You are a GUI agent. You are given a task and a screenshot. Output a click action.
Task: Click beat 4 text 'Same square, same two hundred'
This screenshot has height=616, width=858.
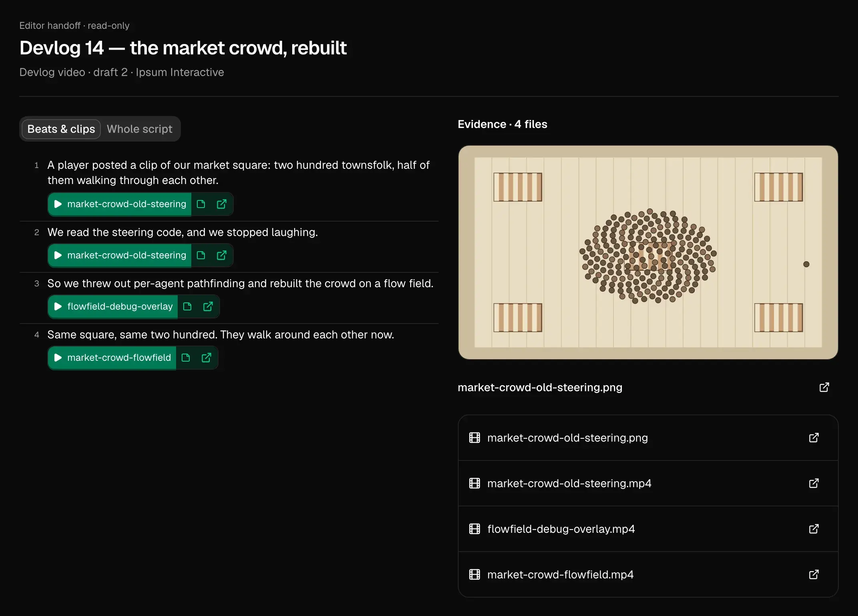221,334
